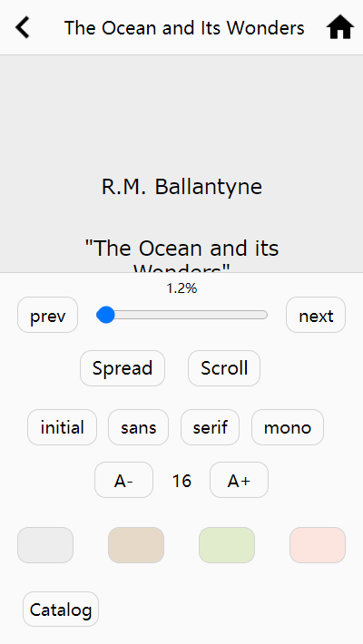
Task: Open the home screen via house icon
Action: 340,27
